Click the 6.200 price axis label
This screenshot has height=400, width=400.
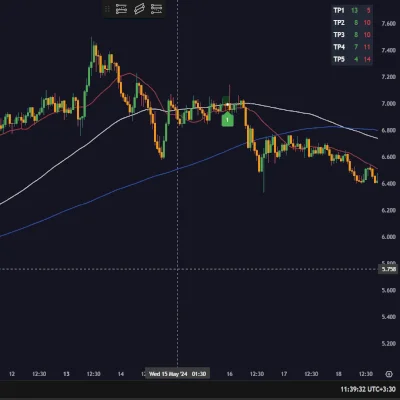[x=389, y=210]
